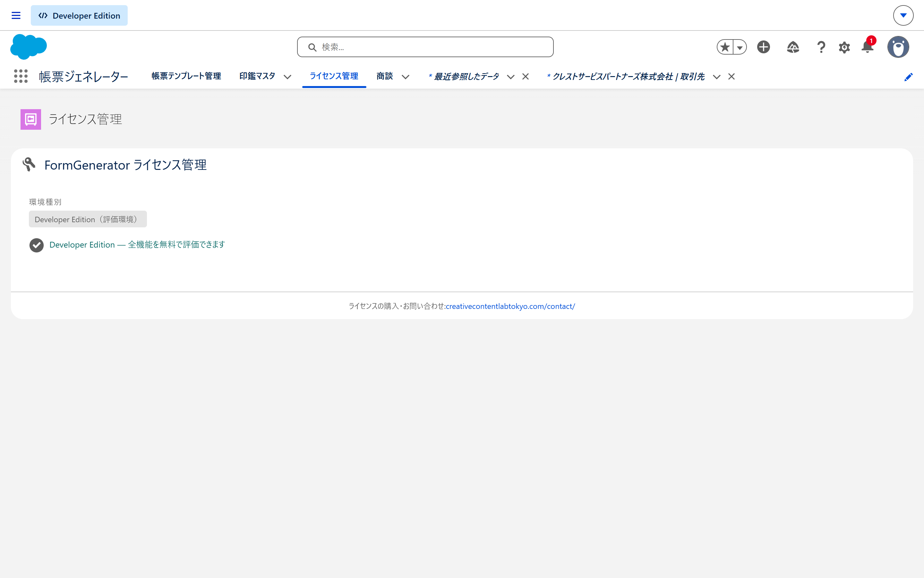Open the 最近参照したデータ tab
The height and width of the screenshot is (578, 924).
pos(464,76)
